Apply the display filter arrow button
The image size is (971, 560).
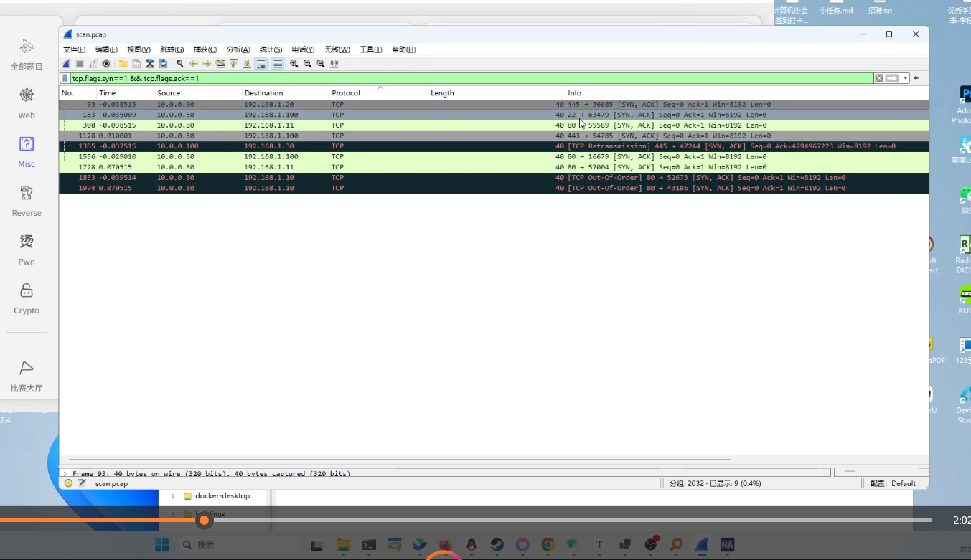click(x=892, y=78)
